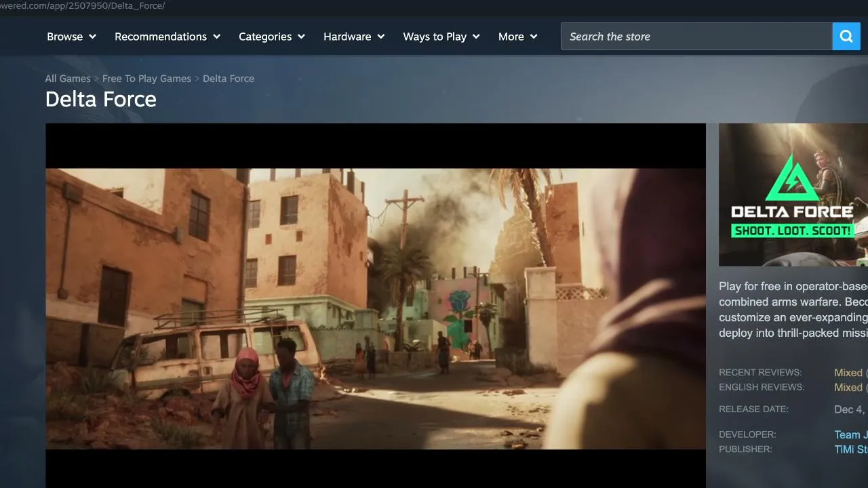Go to All Games breadcrumb
The image size is (868, 488).
68,79
